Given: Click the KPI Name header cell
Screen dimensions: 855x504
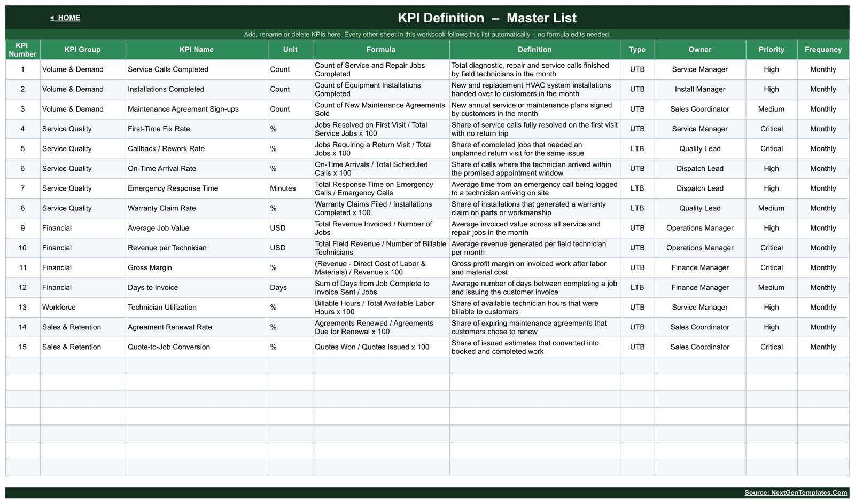Looking at the screenshot, I should click(197, 50).
